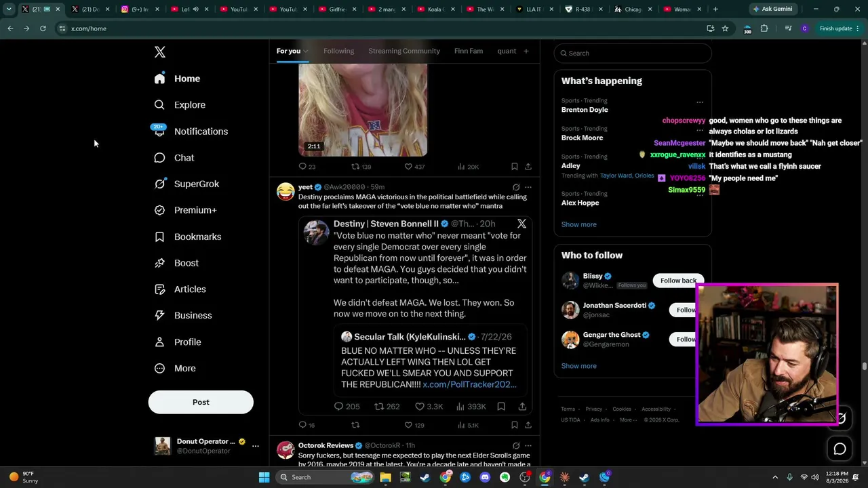Select the For you tab

pyautogui.click(x=292, y=52)
